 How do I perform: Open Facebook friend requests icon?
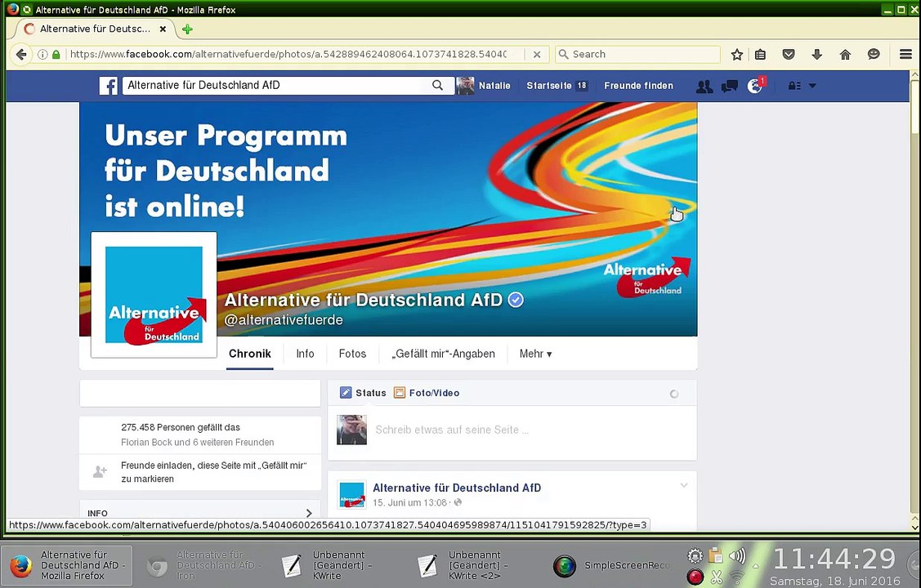704,87
